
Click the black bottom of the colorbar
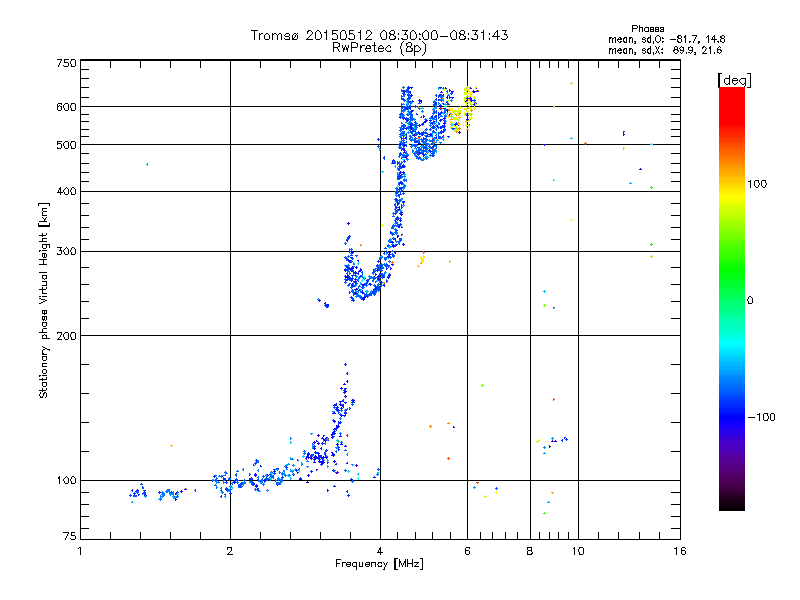point(731,505)
